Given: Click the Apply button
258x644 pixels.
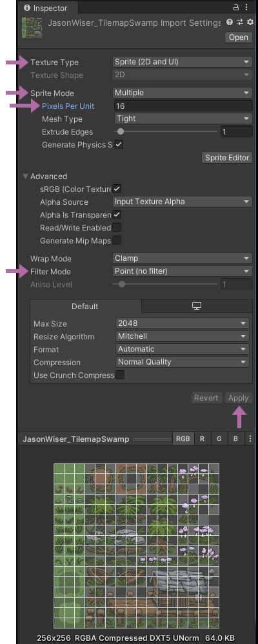Looking at the screenshot, I should point(238,398).
